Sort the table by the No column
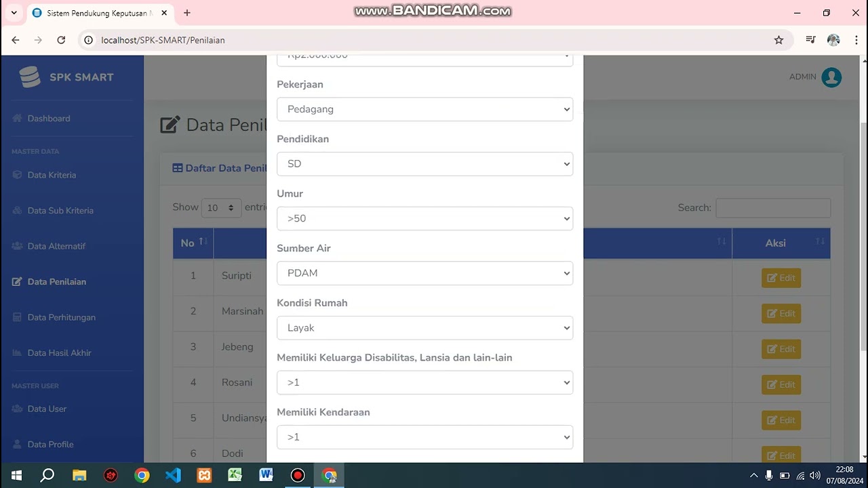The width and height of the screenshot is (868, 488). 193,243
